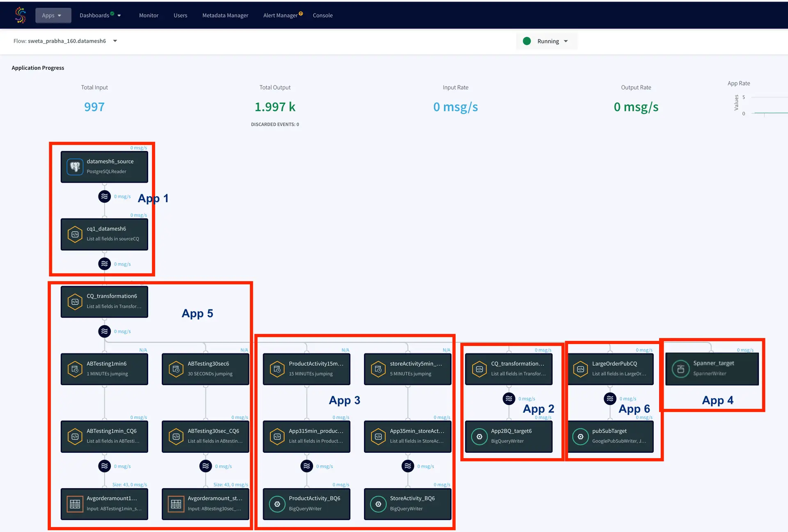Click the table icon on Avgorderamount1 node
788x532 pixels.
pyautogui.click(x=75, y=504)
